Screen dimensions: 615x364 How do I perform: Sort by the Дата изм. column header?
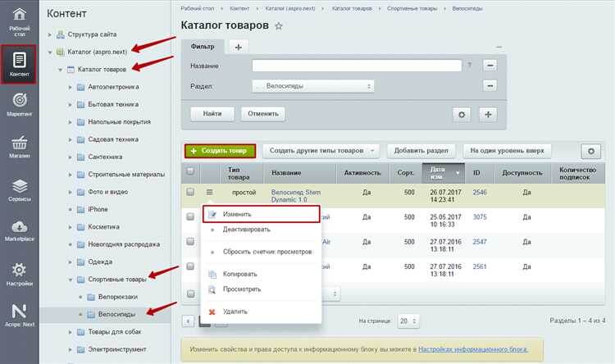pos(443,173)
